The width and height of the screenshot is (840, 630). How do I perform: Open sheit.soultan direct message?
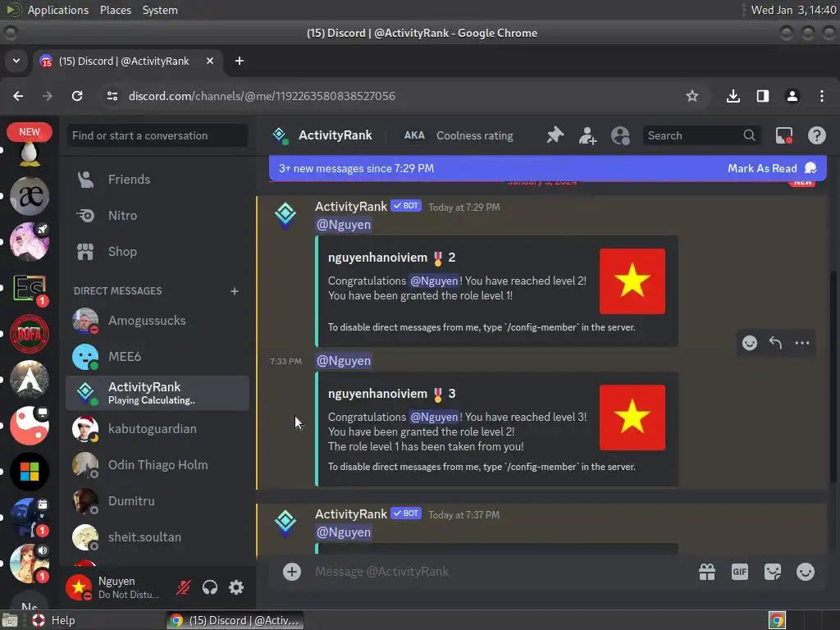point(157,536)
